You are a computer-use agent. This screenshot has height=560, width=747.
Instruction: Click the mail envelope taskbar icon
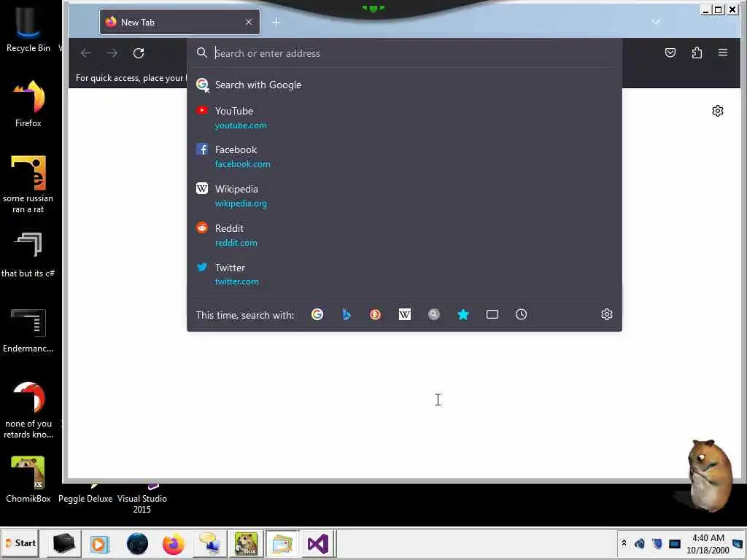282,544
